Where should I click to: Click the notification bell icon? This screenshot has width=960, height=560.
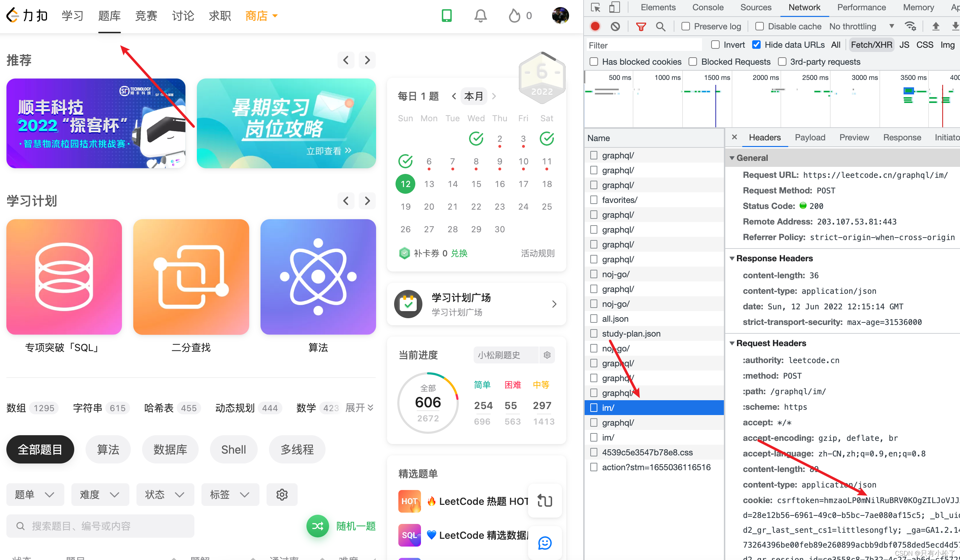click(x=480, y=16)
